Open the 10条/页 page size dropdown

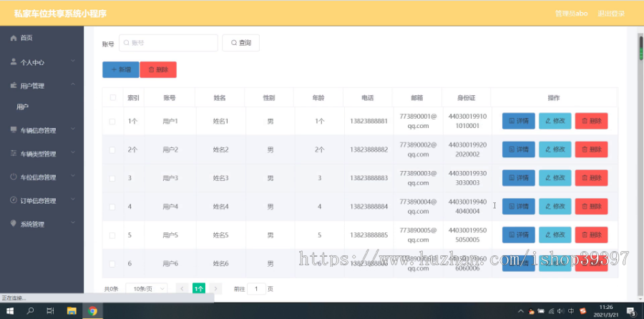(146, 289)
